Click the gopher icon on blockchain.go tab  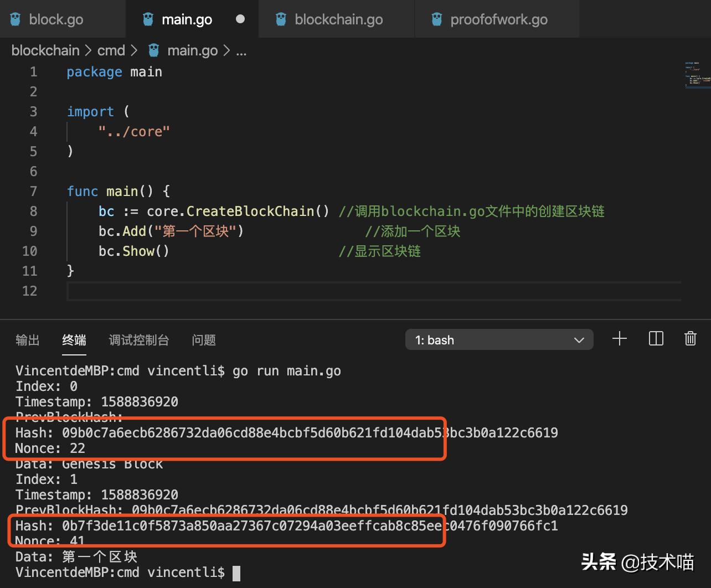281,19
